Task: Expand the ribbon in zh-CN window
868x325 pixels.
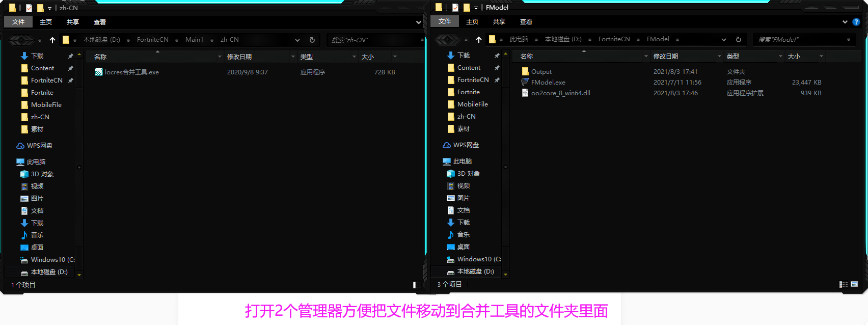Action: pos(419,22)
